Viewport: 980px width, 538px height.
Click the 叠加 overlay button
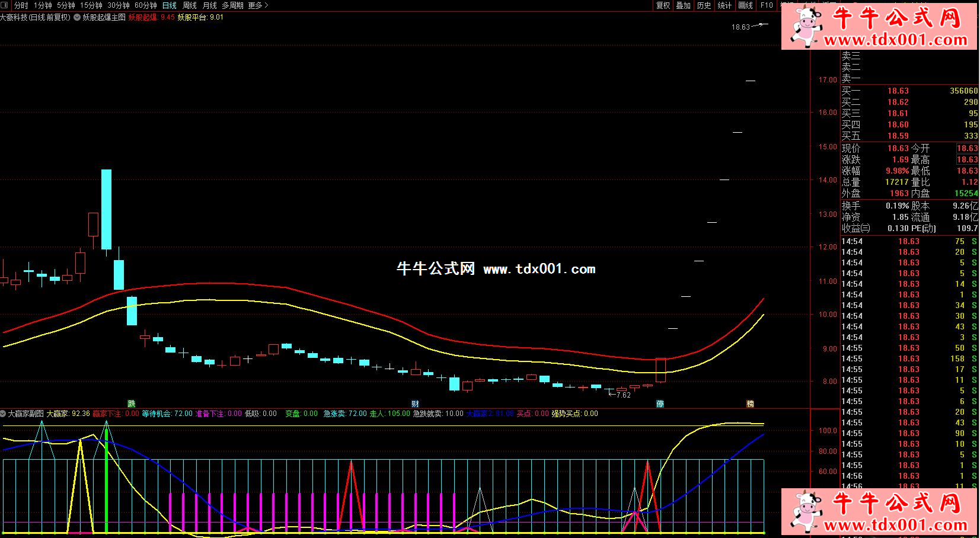[x=684, y=5]
